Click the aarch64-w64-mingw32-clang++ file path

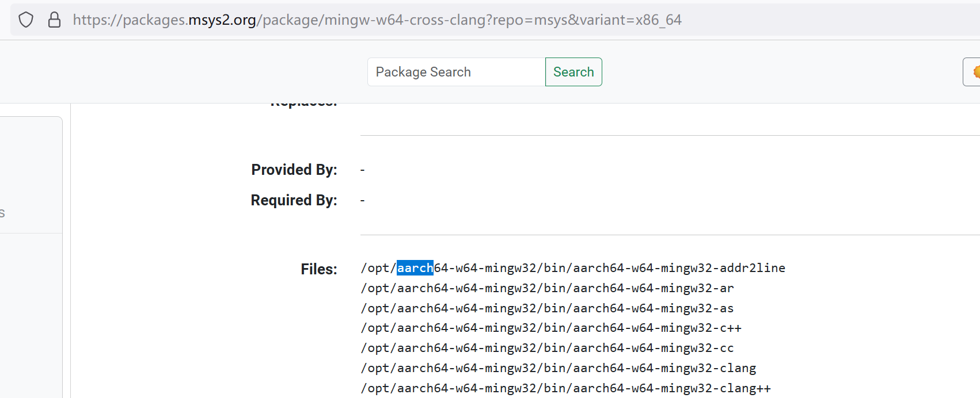coord(565,388)
